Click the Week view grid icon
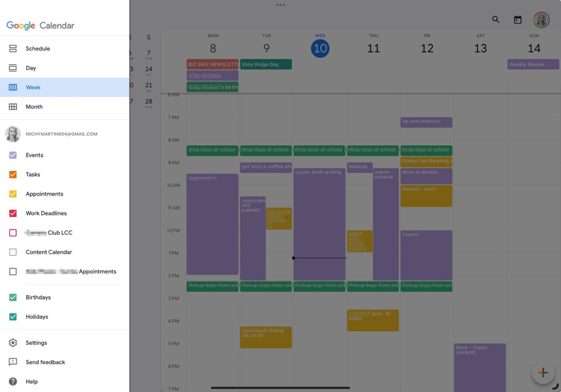 click(x=13, y=87)
